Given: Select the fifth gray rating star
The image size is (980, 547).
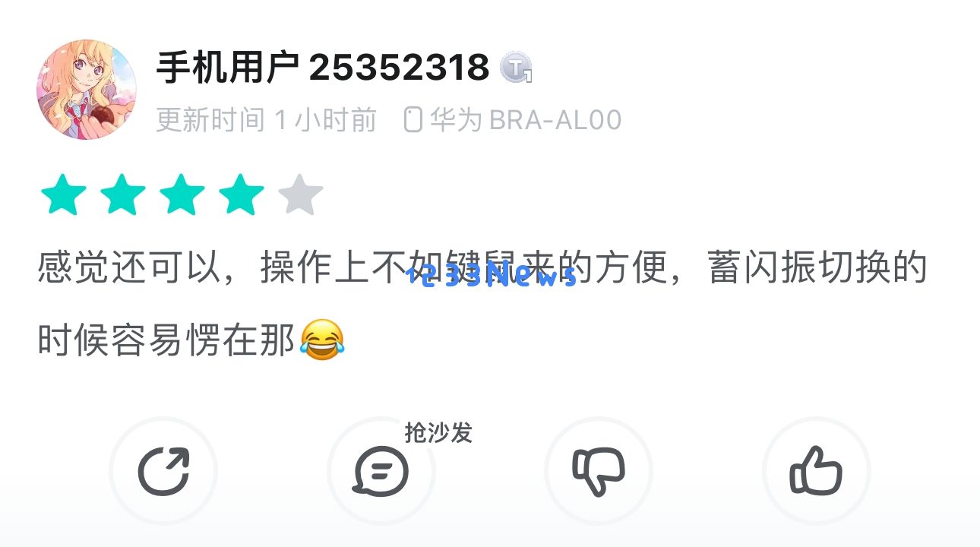Looking at the screenshot, I should (300, 194).
